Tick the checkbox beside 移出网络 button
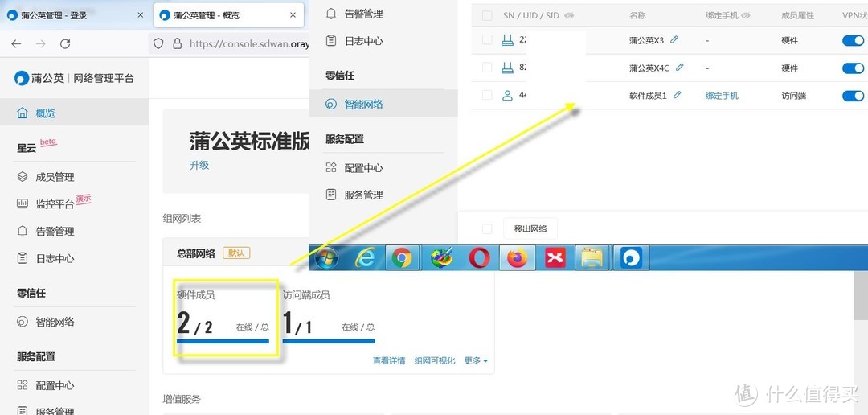868x415 pixels. (x=486, y=229)
